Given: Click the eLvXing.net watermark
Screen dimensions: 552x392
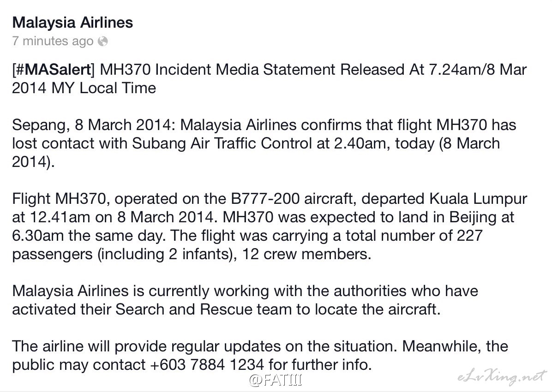Looking at the screenshot, I should tap(503, 377).
